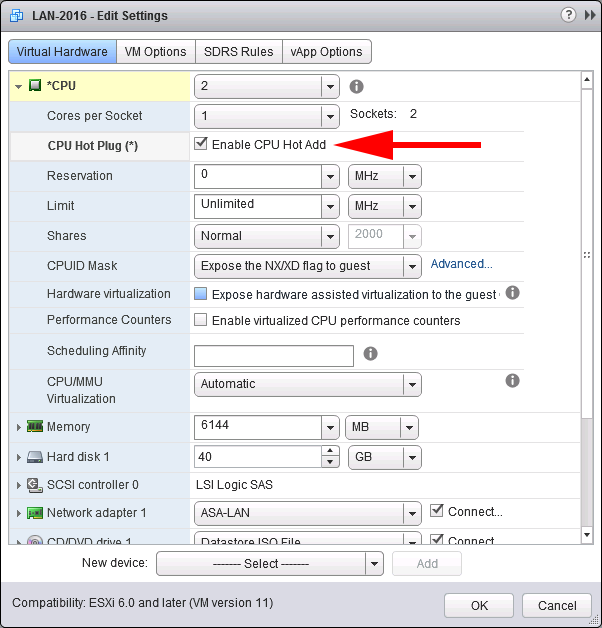Image resolution: width=602 pixels, height=628 pixels.
Task: Switch to the Virtual Hardware tab
Action: (62, 52)
